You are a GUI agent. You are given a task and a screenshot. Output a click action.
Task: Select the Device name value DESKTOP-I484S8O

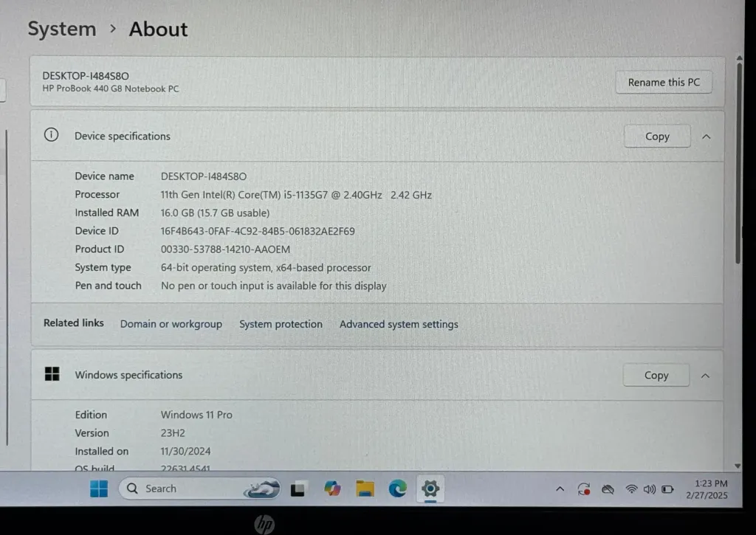(204, 176)
